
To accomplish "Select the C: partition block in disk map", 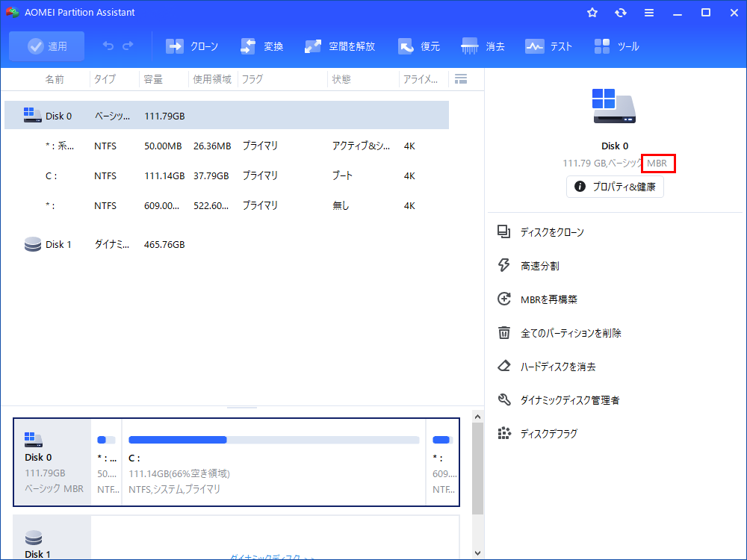I will tap(274, 462).
